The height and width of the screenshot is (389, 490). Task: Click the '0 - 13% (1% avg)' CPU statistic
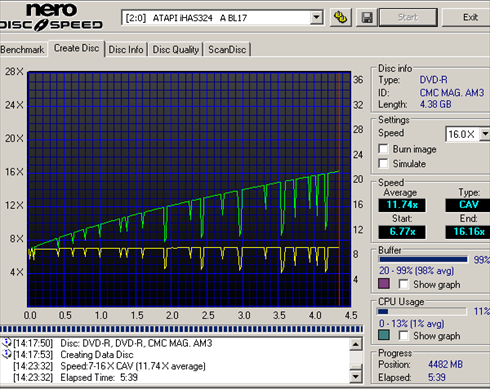[x=412, y=323]
